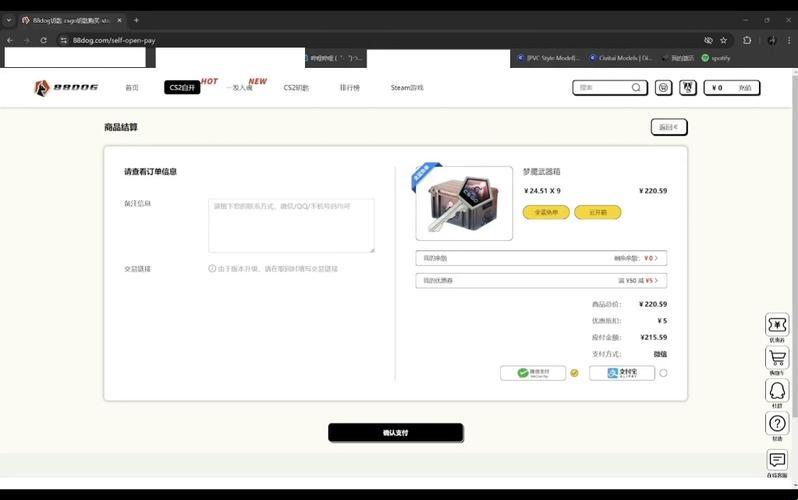Open a new browser tab
Image resolution: width=798 pixels, height=500 pixels.
tap(136, 20)
